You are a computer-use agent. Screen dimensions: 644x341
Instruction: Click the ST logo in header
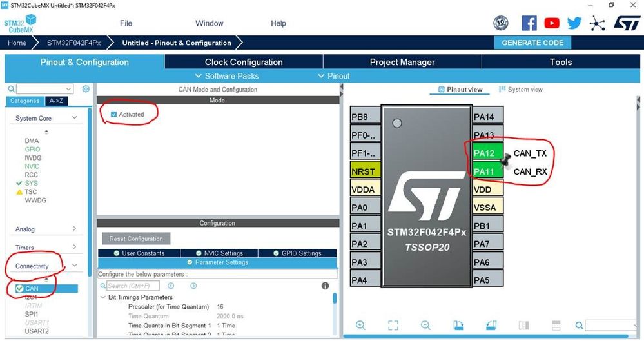[627, 23]
